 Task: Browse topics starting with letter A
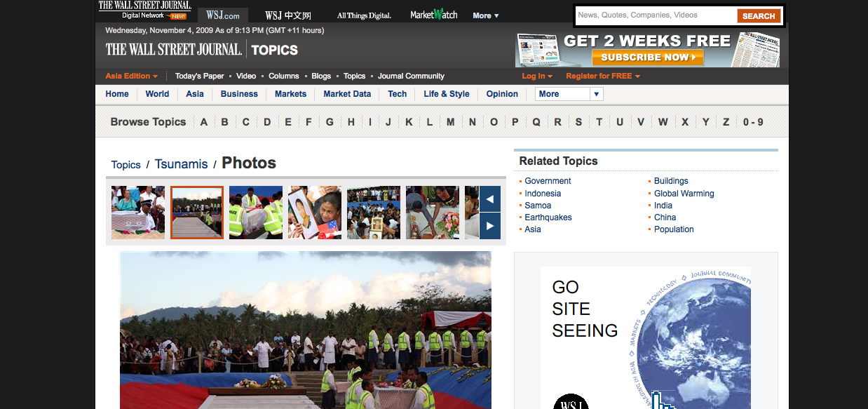coord(204,122)
